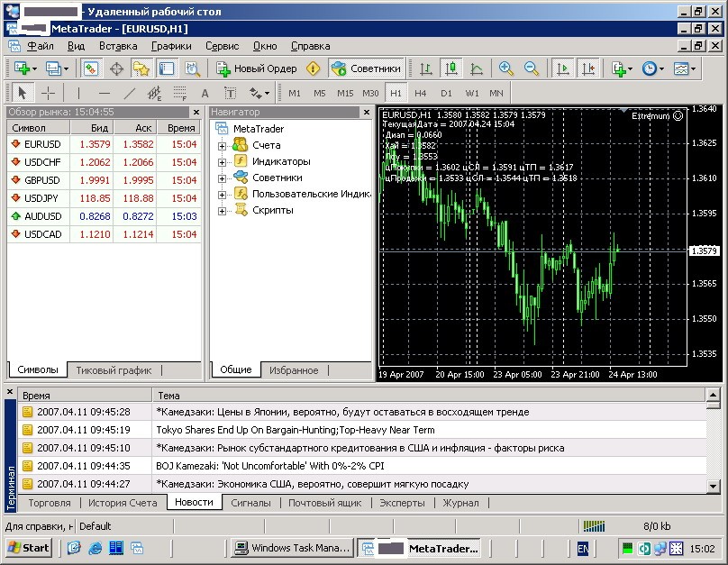Open the Файл menu
Screen dimensions: 728x565
41,46
